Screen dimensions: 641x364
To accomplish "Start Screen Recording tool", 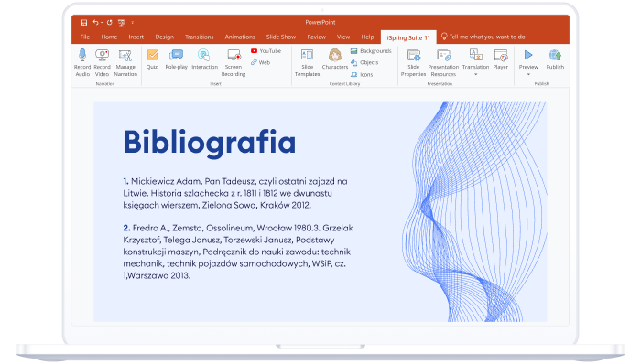I will pos(234,62).
